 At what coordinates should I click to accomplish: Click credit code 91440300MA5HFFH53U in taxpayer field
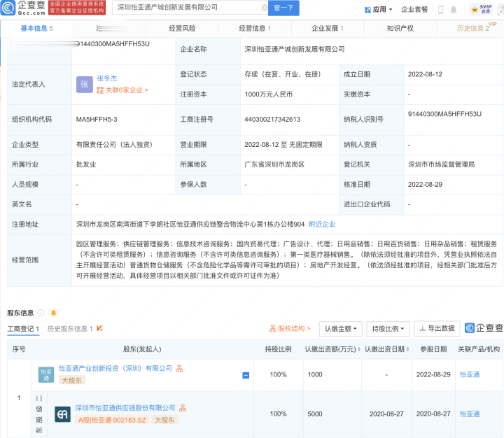click(444, 114)
